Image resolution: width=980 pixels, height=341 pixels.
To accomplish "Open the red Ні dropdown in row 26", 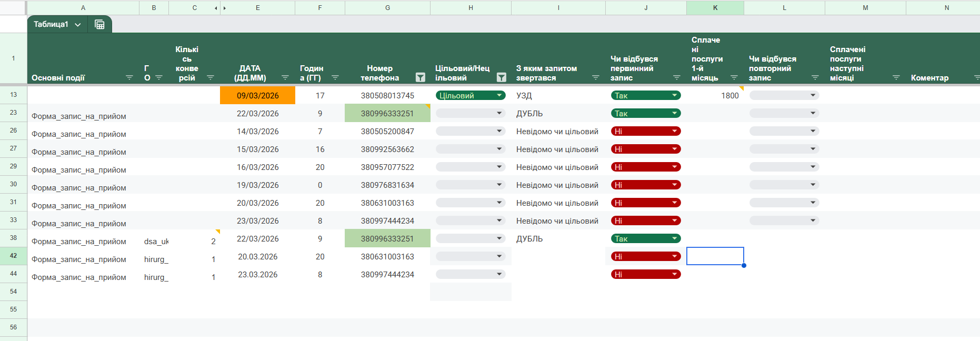I will tap(646, 131).
